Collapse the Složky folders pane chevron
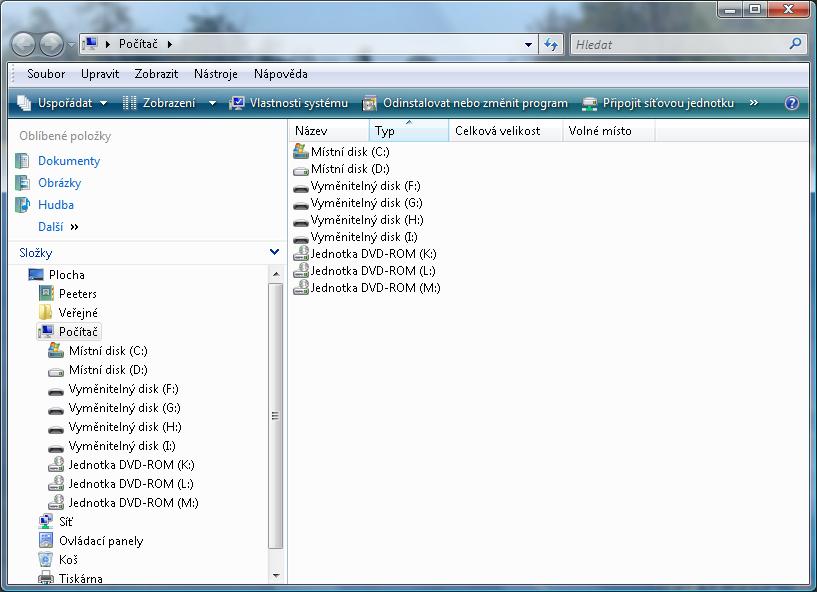Viewport: 817px width, 592px height. (275, 253)
